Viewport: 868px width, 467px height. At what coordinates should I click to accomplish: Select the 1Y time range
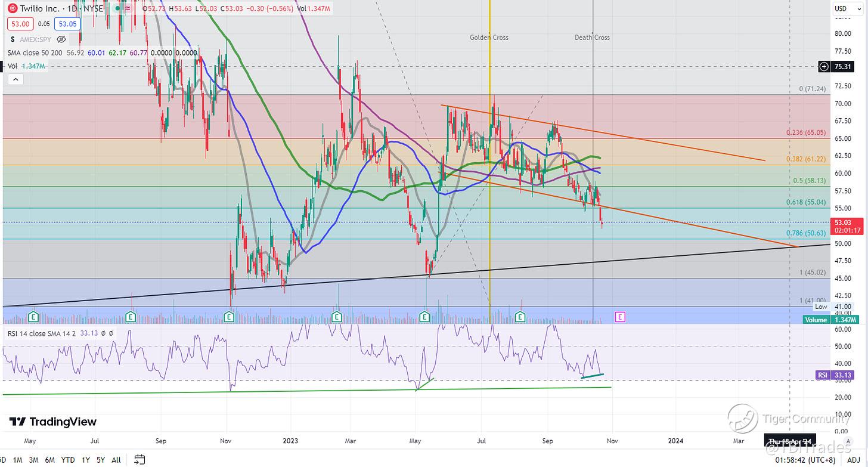tap(86, 460)
